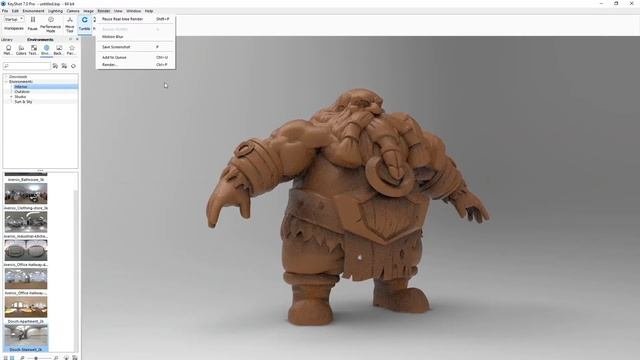
Task: Open the Textures library tab
Action: [33, 50]
